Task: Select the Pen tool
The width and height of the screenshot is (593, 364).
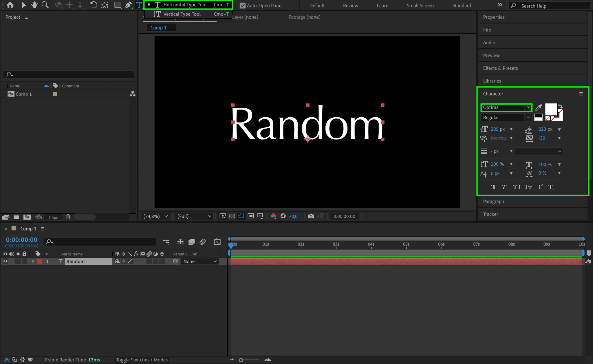Action: click(x=128, y=5)
